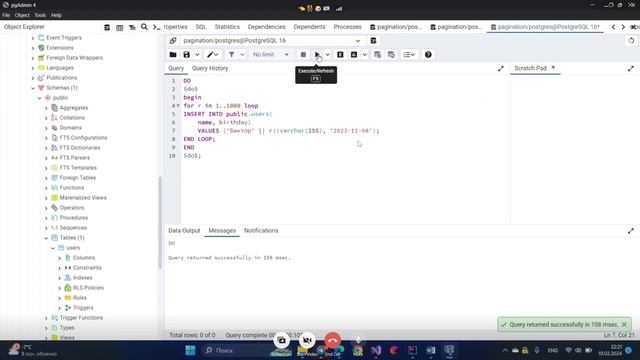Click the Search Objects magnifier icon
Screen dimensions: 640x360
[x=144, y=27]
